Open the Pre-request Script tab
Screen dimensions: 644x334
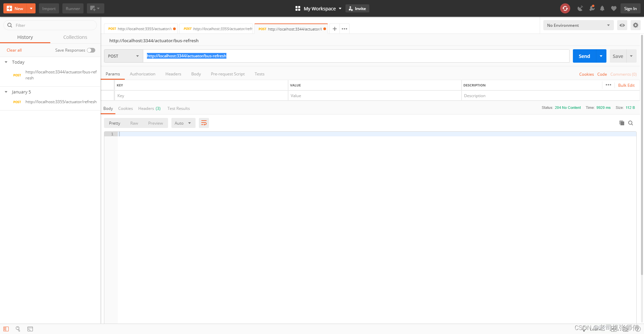[228, 74]
